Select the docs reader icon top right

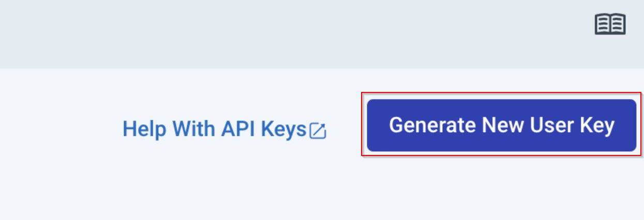click(x=610, y=24)
